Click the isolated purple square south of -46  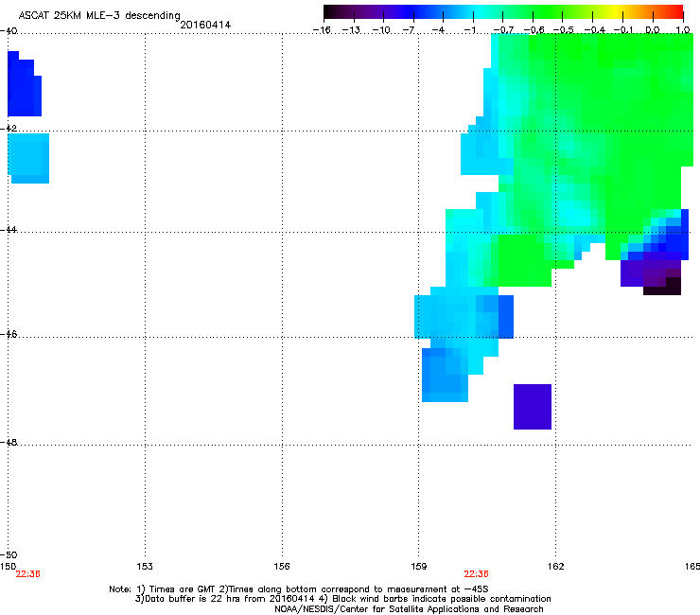tap(533, 407)
